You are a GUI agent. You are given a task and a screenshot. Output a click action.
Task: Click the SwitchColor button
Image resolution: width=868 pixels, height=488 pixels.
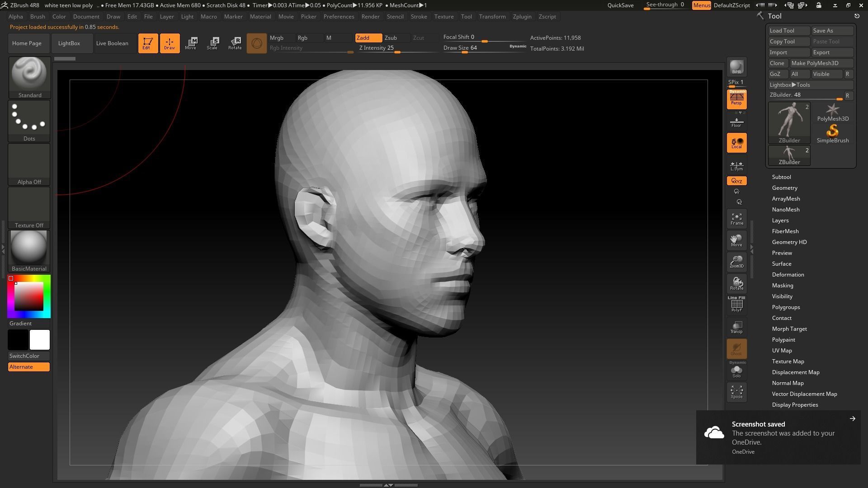pyautogui.click(x=28, y=356)
